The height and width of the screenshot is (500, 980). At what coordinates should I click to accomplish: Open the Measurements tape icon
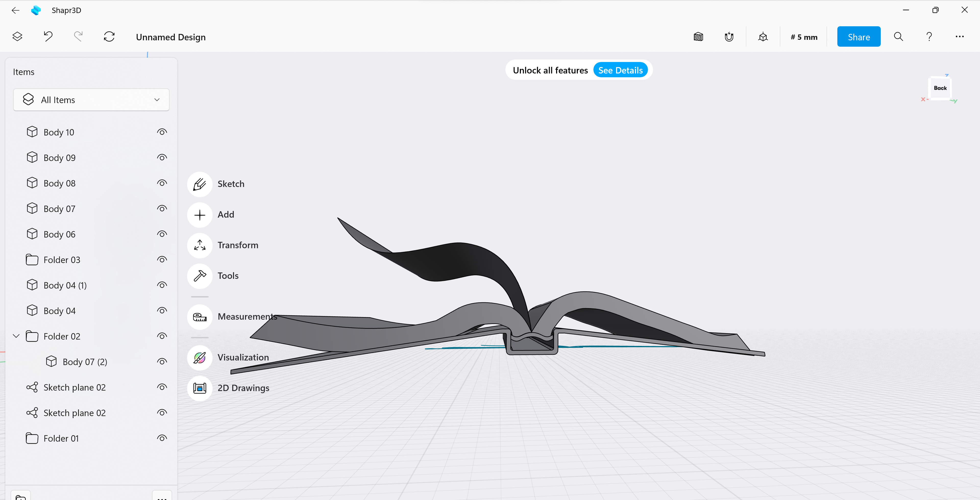pyautogui.click(x=199, y=317)
